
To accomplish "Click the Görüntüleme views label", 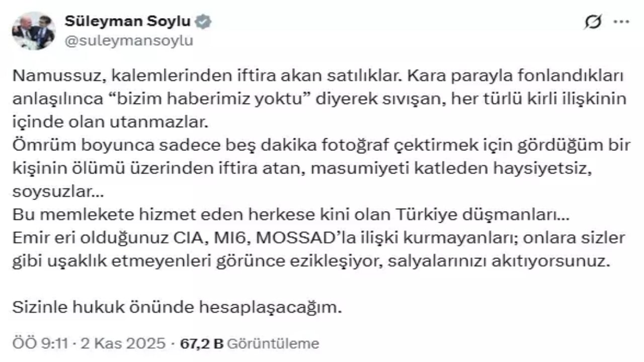I will (x=274, y=342).
